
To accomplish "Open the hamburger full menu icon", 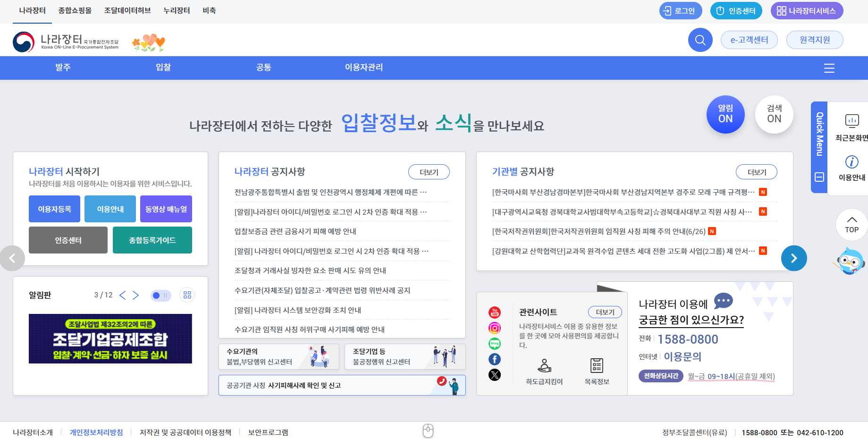I will tap(829, 68).
